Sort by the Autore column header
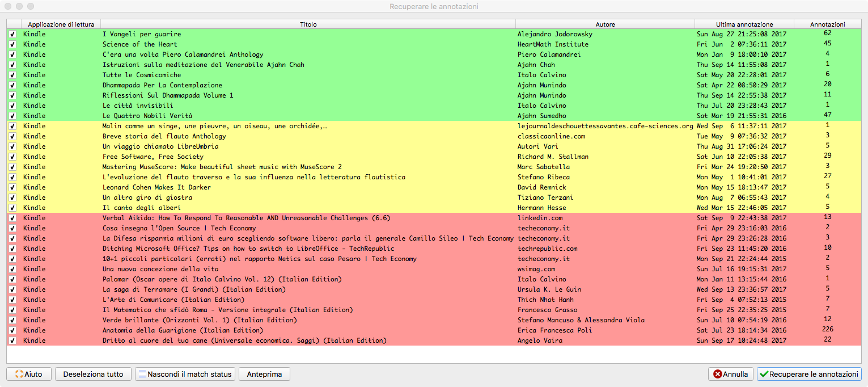The height and width of the screenshot is (387, 868). pos(605,24)
